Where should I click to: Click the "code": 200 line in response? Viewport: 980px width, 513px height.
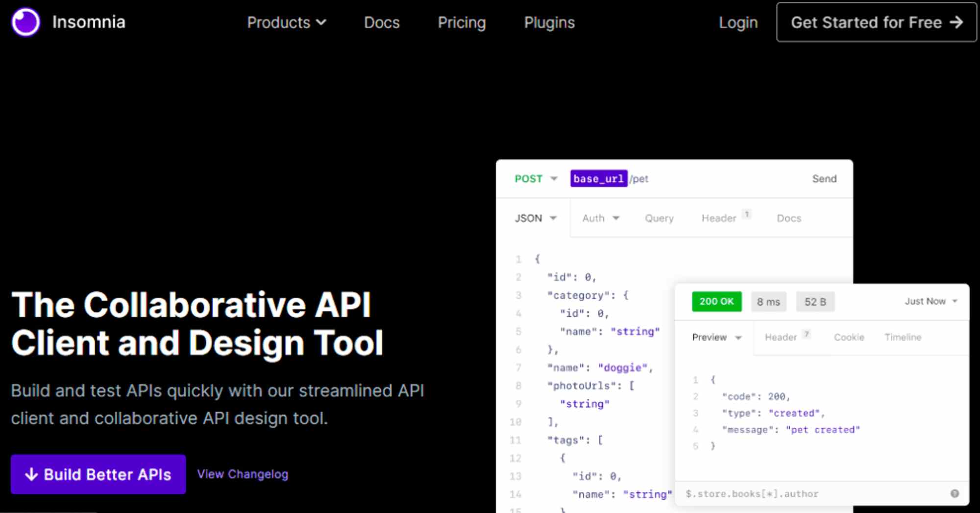coord(756,396)
